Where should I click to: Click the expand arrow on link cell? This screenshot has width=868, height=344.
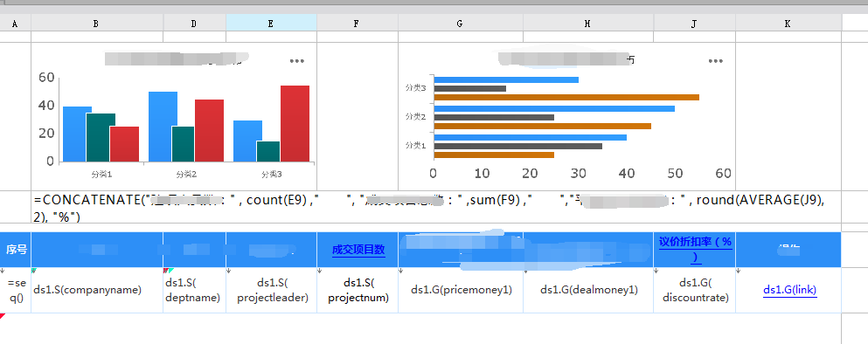click(x=739, y=271)
